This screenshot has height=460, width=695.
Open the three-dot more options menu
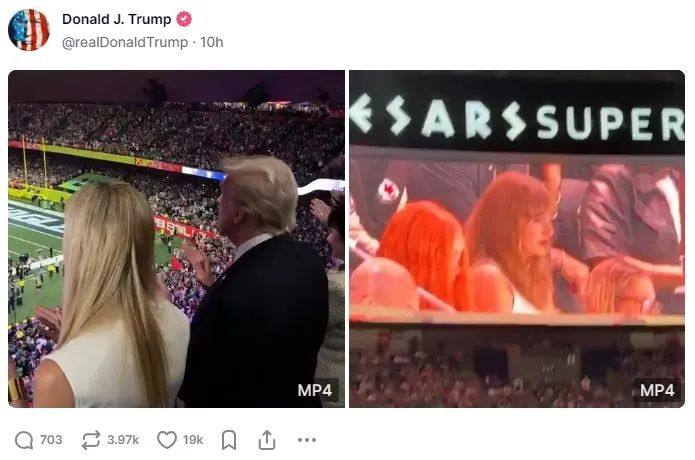[x=307, y=440]
